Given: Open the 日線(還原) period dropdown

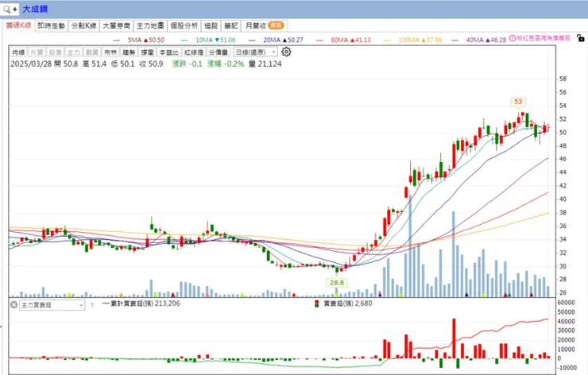Looking at the screenshot, I should (255, 52).
